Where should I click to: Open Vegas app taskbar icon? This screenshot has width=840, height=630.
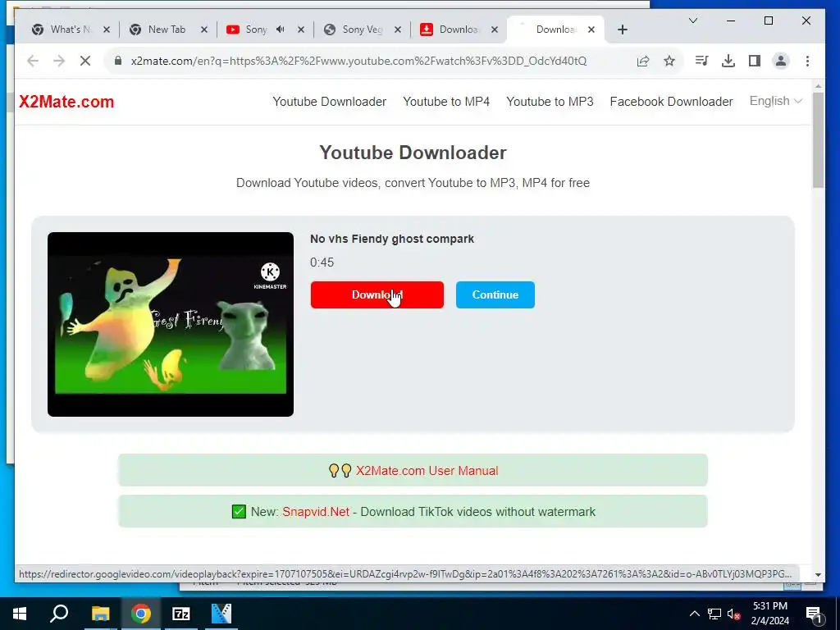[x=221, y=614]
